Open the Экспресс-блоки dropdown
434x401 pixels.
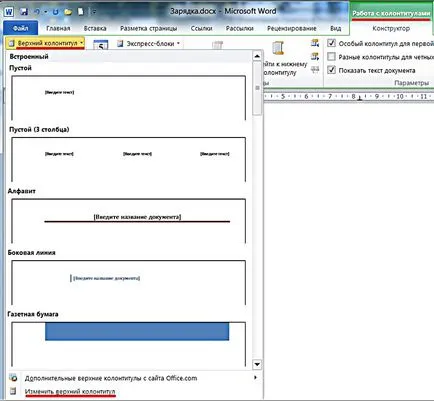click(148, 44)
